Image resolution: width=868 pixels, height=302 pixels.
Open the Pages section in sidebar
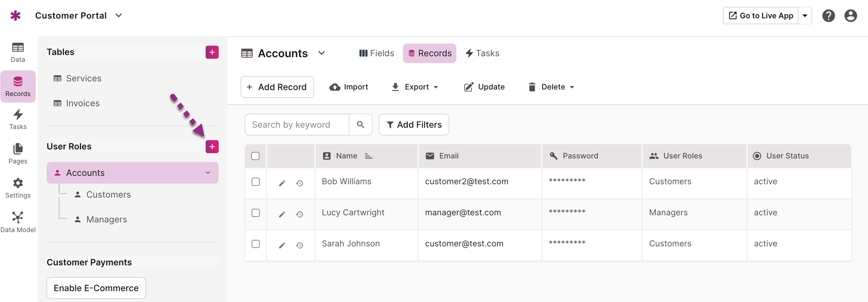click(x=18, y=154)
